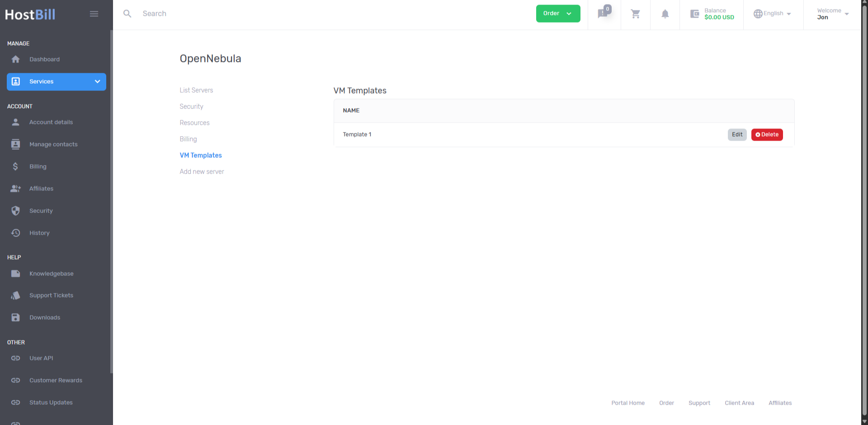Click the Template 1 row name
Viewport: 868px width, 425px height.
point(357,135)
